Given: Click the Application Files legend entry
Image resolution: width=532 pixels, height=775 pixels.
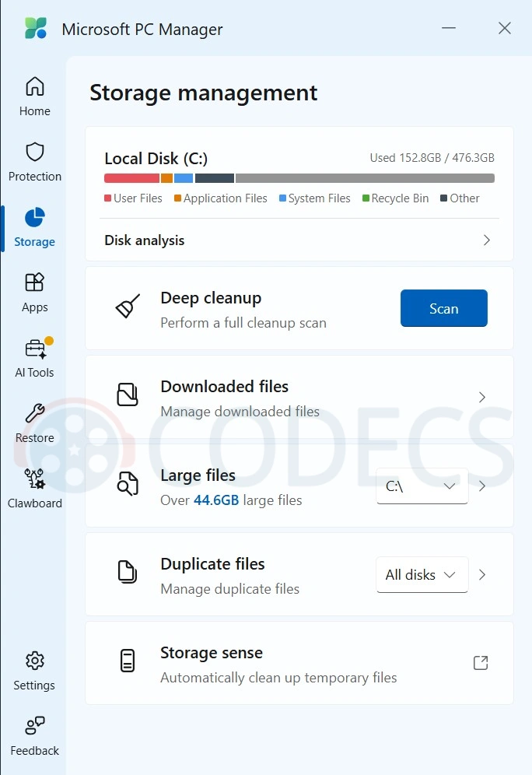Looking at the screenshot, I should (221, 198).
